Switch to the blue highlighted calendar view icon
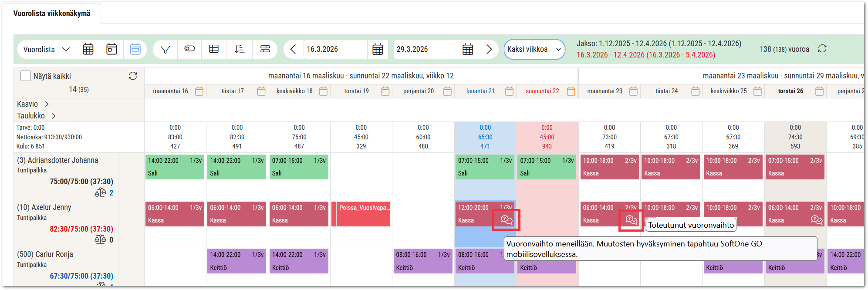Viewport: 868px width, 290px height. (x=135, y=49)
